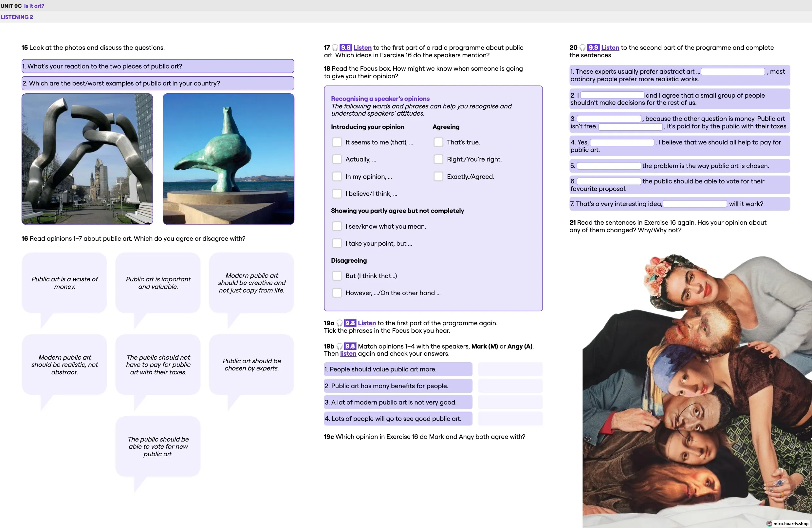The width and height of the screenshot is (812, 528).
Task: Click the blank before 'will it work?'
Action: (695, 204)
